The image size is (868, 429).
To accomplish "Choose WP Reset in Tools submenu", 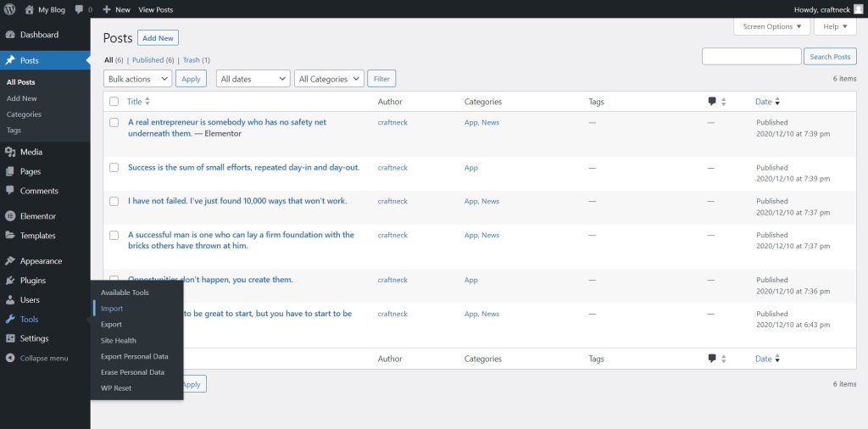I will click(x=116, y=388).
